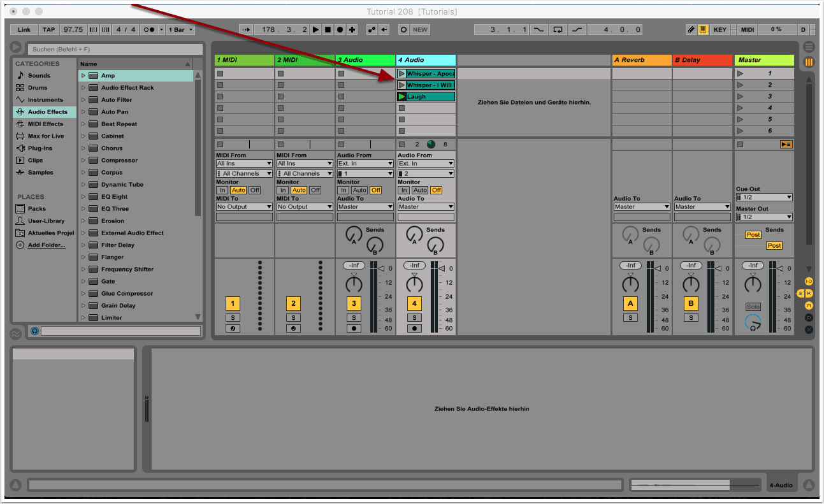The image size is (824, 504).
Task: Click the Add Folder link under Places
Action: [46, 245]
